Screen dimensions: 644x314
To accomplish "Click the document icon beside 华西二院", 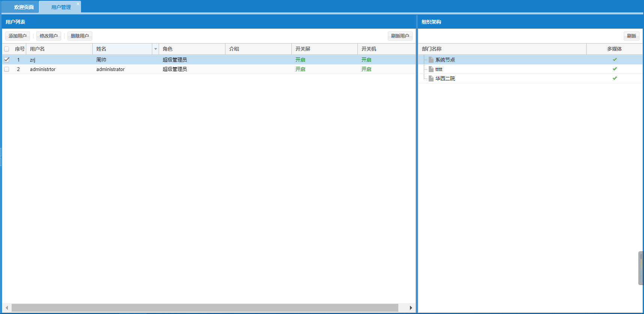I will click(x=431, y=78).
